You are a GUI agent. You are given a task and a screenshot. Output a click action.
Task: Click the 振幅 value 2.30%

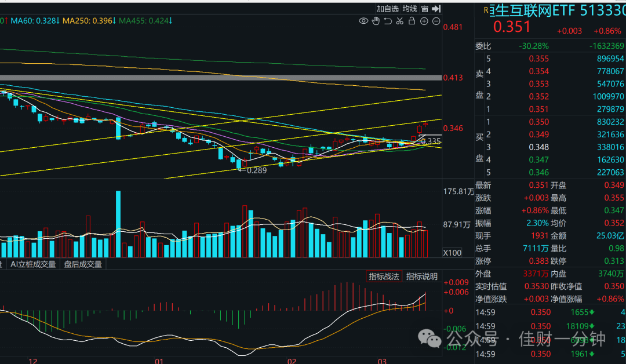[537, 223]
